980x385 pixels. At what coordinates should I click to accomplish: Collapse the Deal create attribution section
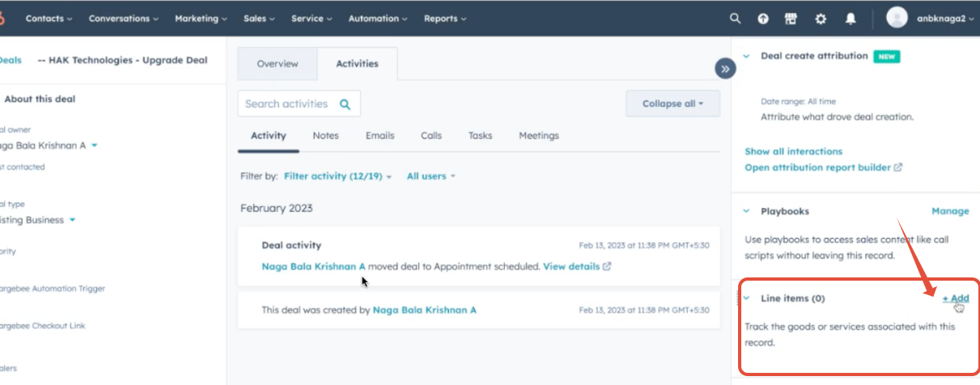click(746, 57)
